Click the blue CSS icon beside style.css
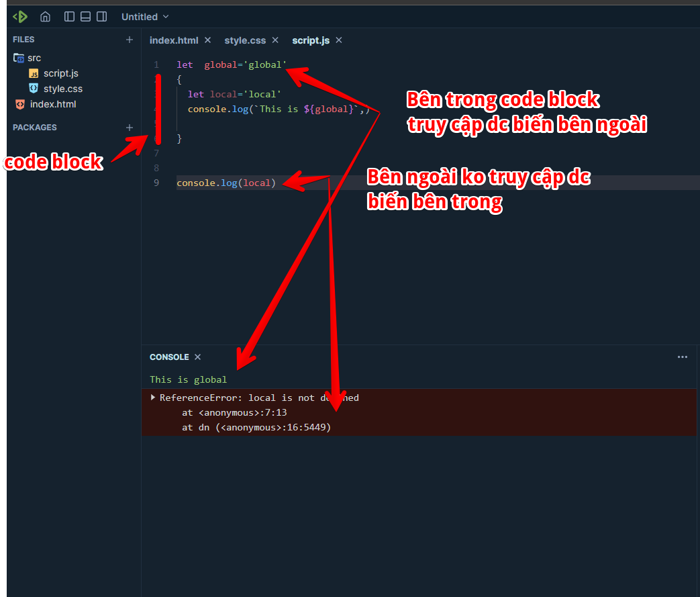 (33, 88)
